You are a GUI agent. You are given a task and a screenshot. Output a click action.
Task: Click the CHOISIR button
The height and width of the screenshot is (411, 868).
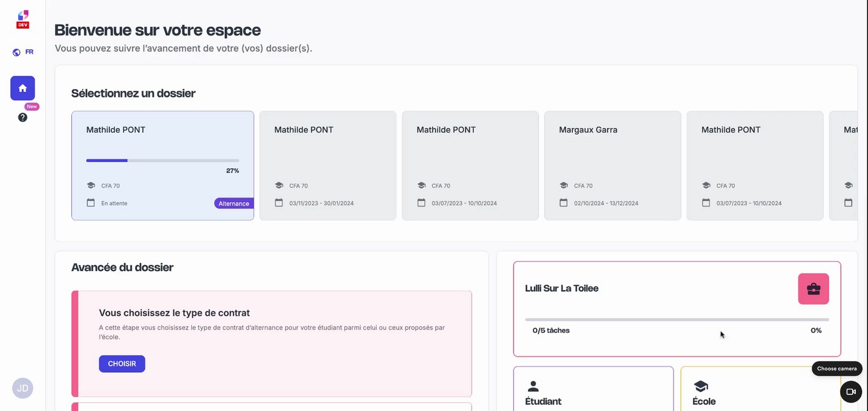tap(122, 364)
